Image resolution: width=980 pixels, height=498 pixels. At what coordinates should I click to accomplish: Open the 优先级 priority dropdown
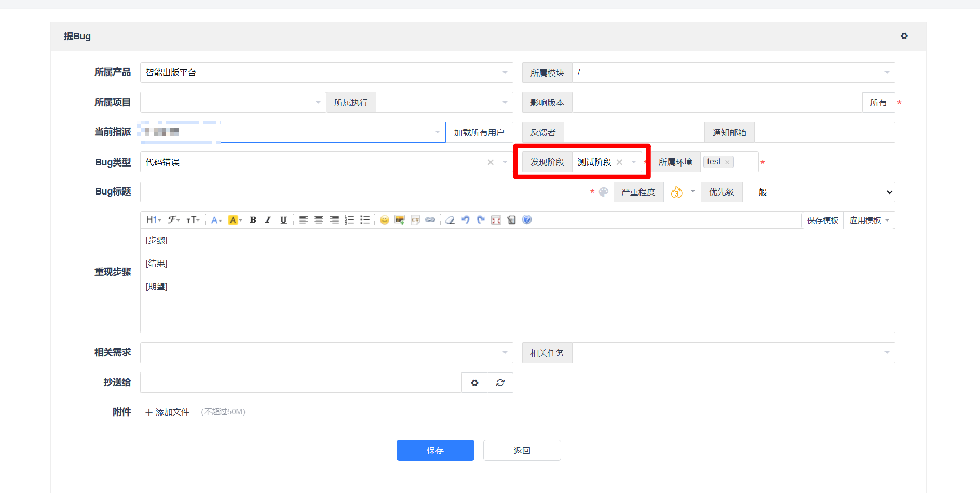(x=818, y=192)
